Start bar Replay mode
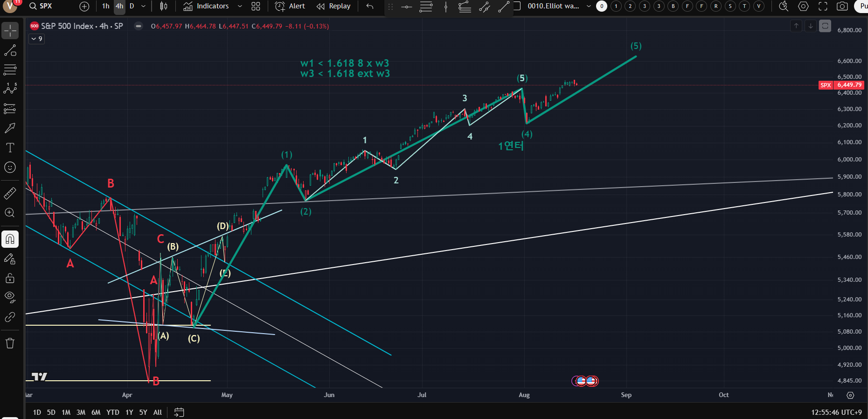The height and width of the screenshot is (419, 868). click(x=333, y=6)
